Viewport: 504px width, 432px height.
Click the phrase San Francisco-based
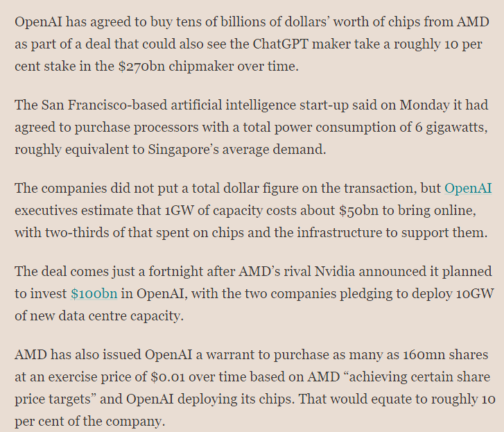pyautogui.click(x=104, y=105)
